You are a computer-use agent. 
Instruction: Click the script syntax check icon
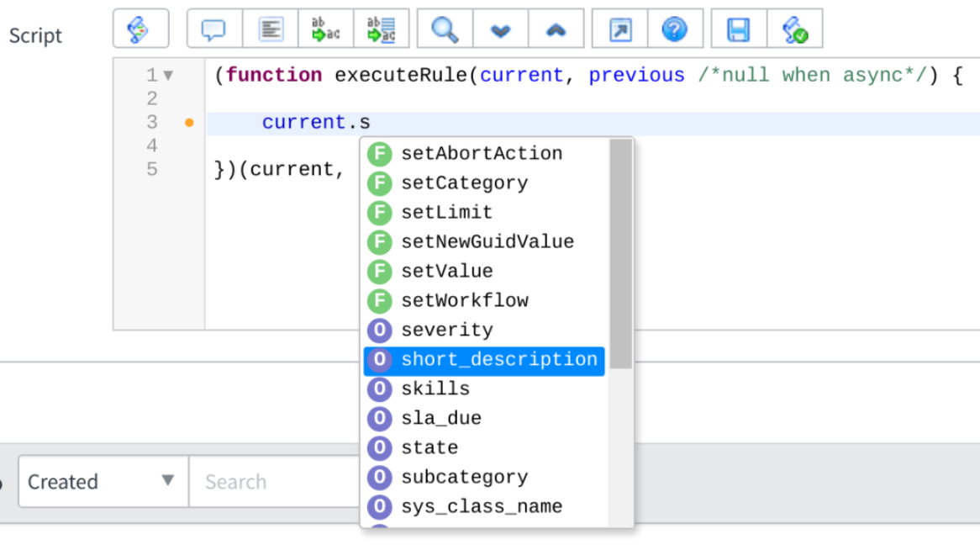pos(794,29)
